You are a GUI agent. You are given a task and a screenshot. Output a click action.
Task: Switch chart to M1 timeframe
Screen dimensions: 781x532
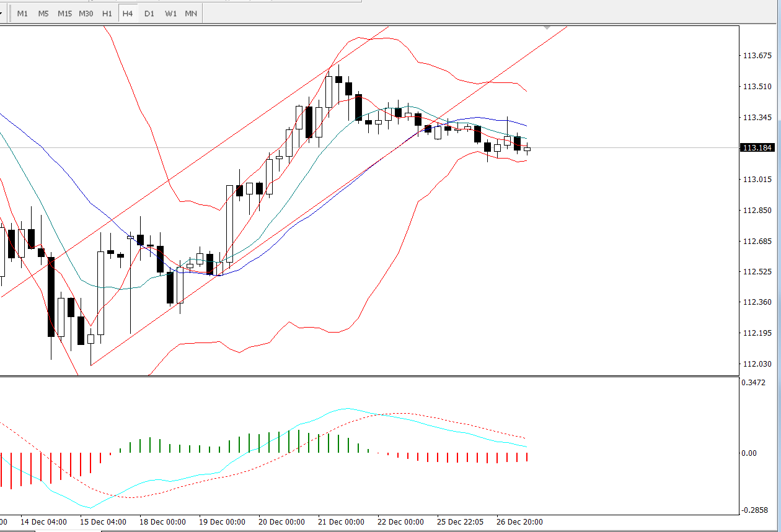coord(22,13)
